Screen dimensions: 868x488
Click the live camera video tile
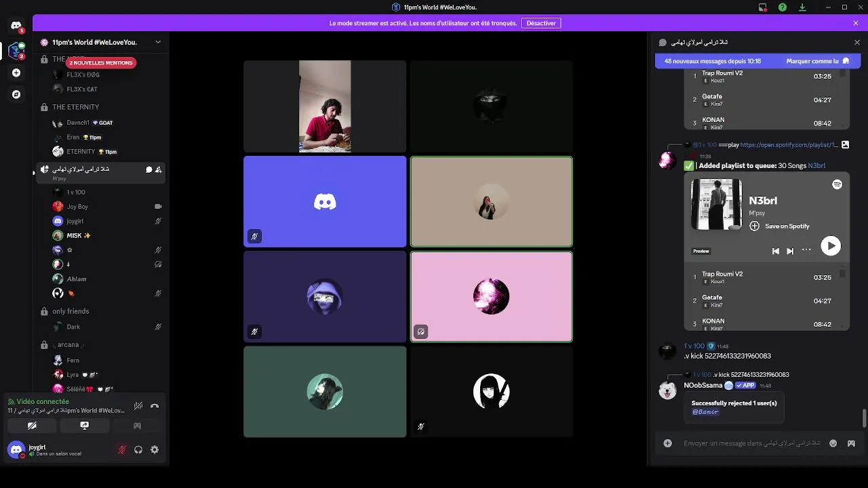325,106
